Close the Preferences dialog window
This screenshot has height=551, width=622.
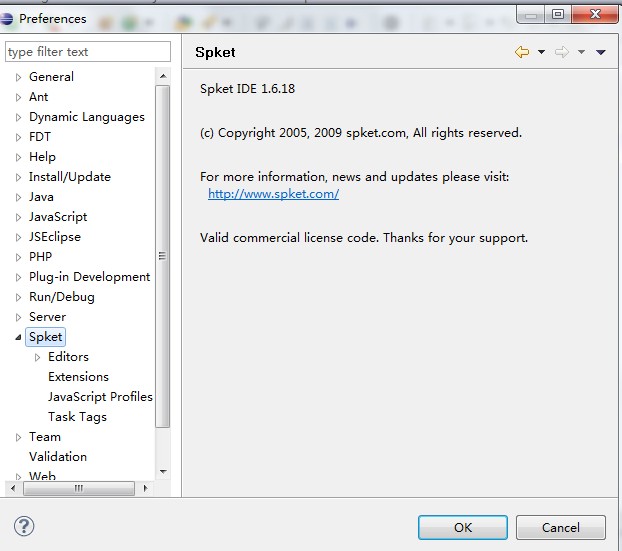click(x=595, y=14)
